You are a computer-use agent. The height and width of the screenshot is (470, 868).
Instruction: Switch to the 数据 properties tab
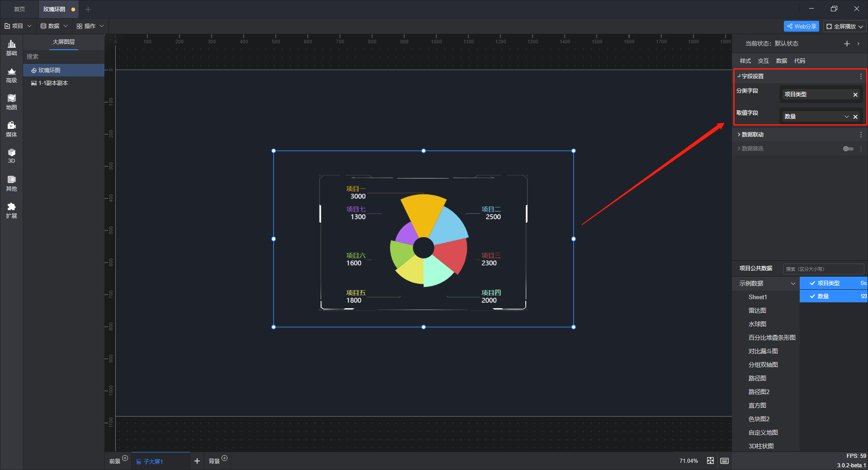(782, 61)
